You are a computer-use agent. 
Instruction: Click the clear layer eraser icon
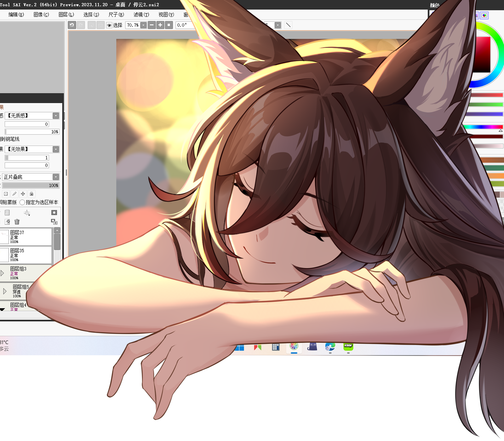7,222
